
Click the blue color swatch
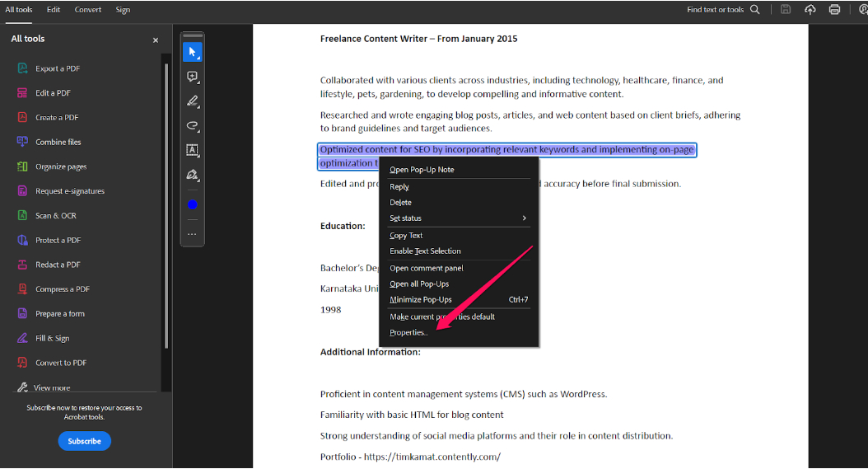click(192, 204)
